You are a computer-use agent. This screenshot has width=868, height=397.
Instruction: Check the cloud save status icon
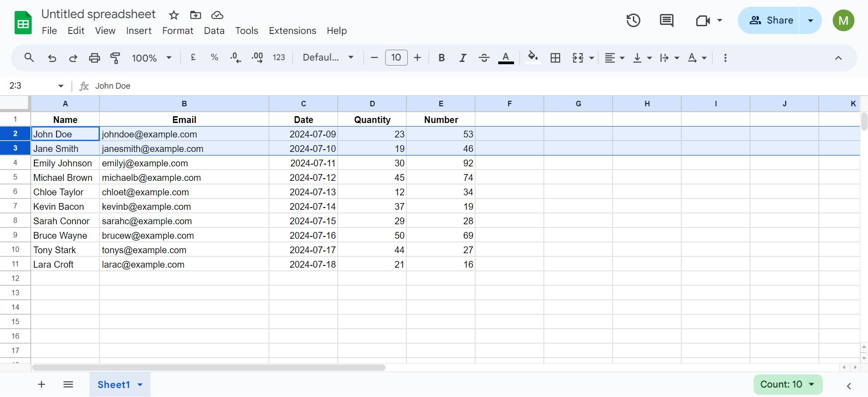point(217,15)
